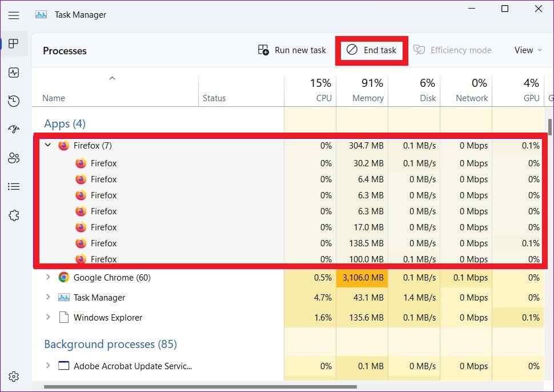Open the Startup apps sidebar page
Viewport: 554px width, 392px height.
pyautogui.click(x=14, y=129)
